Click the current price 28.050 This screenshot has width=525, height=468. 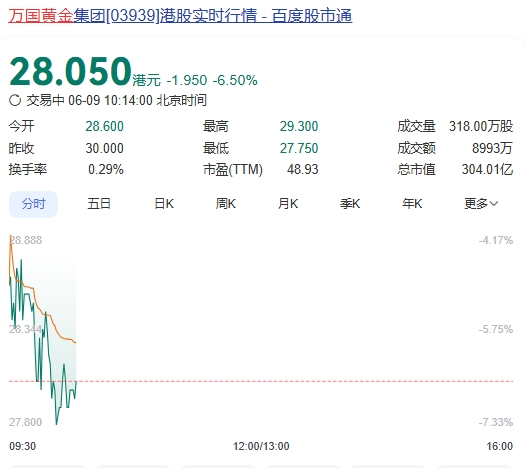point(70,72)
